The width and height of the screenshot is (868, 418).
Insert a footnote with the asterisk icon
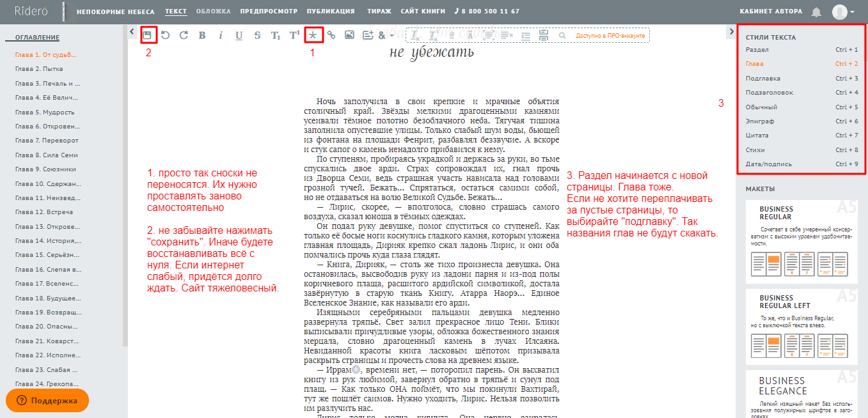click(x=313, y=35)
